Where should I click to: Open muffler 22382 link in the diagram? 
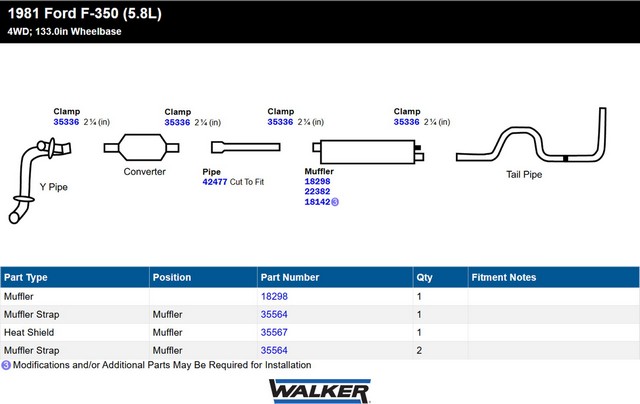(317, 191)
